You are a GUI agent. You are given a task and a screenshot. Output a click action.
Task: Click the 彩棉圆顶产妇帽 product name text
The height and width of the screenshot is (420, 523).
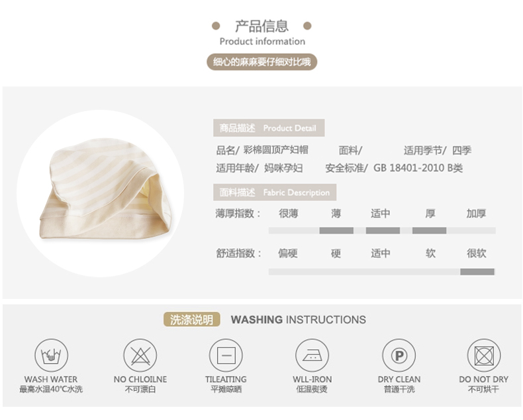(x=276, y=150)
